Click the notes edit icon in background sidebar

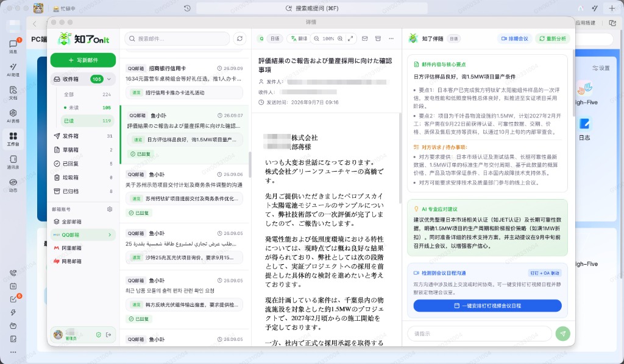(x=13, y=339)
